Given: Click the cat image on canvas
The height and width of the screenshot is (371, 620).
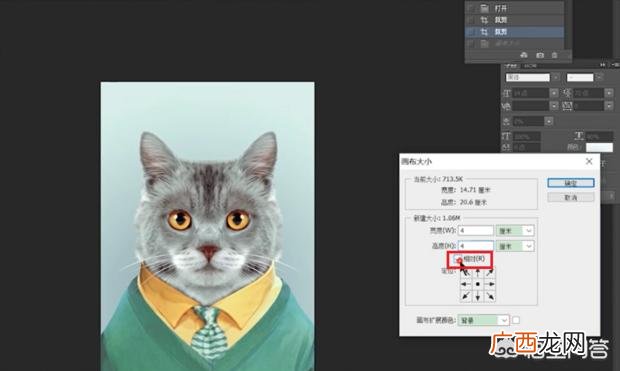Looking at the screenshot, I should (x=208, y=226).
